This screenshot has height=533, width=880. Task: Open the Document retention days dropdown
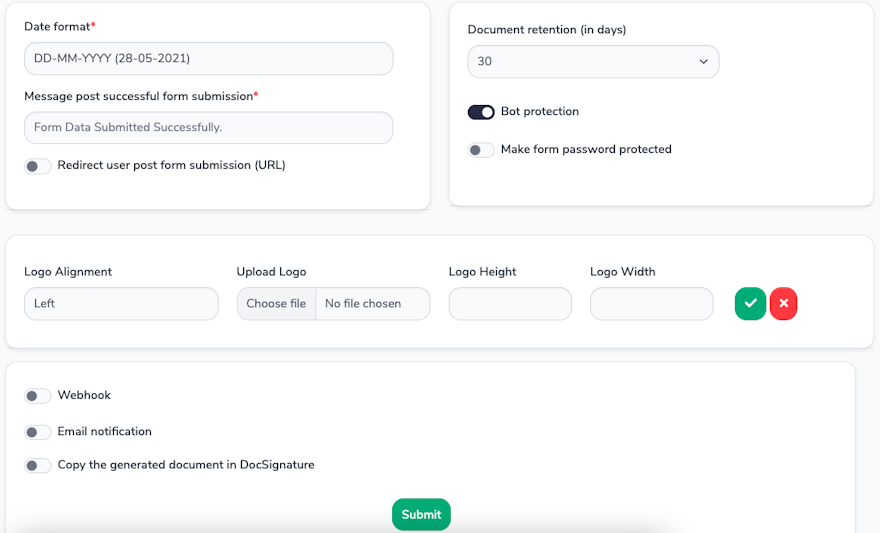pyautogui.click(x=593, y=61)
